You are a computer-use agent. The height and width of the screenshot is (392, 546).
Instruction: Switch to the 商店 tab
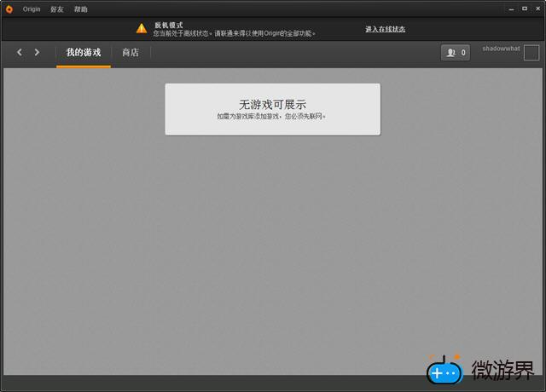[x=131, y=53]
